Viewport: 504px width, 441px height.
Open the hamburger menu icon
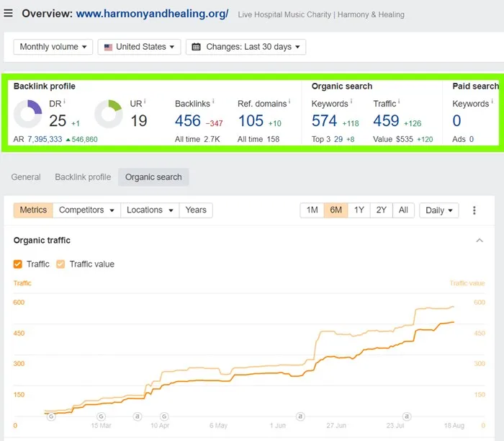pyautogui.click(x=9, y=14)
